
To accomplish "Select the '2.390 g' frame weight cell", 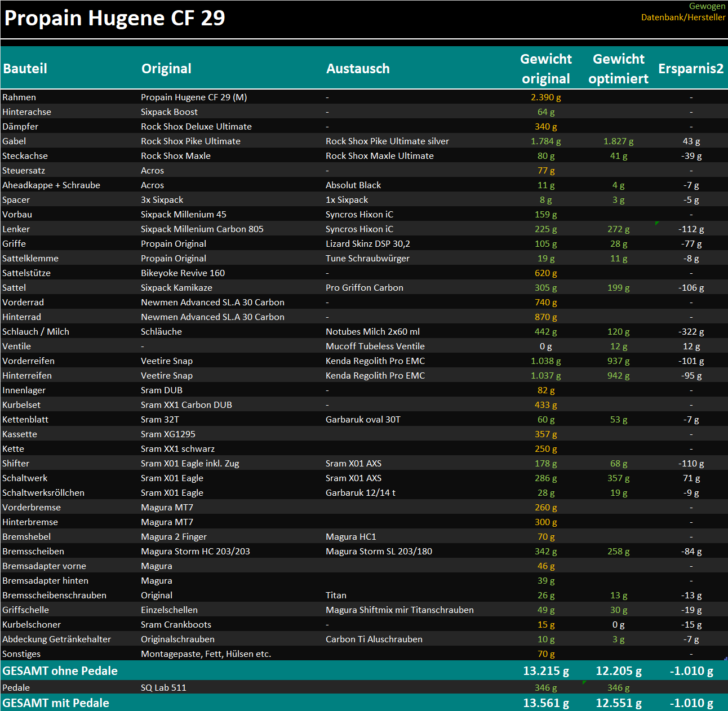I will tap(546, 97).
